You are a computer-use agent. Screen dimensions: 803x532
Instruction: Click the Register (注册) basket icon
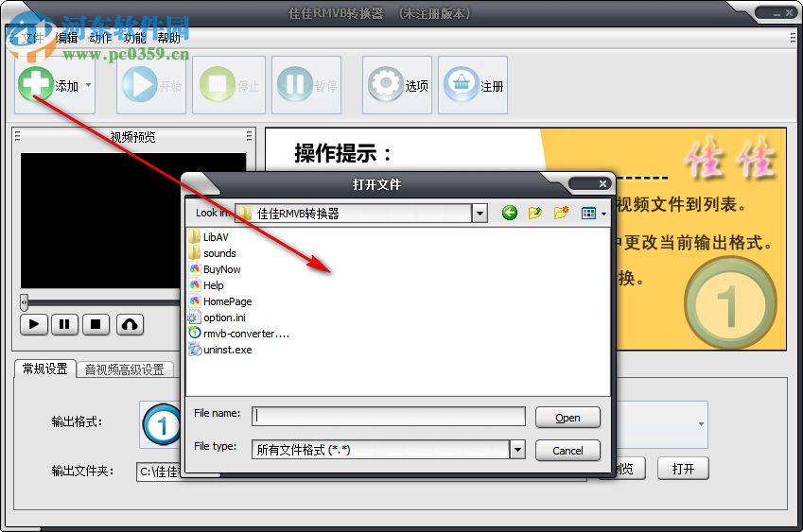click(462, 84)
